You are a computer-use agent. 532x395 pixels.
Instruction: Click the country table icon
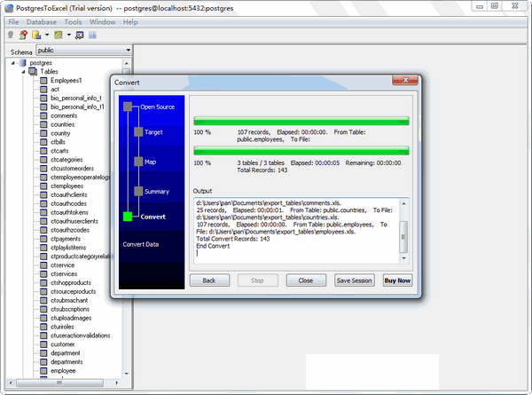[43, 133]
